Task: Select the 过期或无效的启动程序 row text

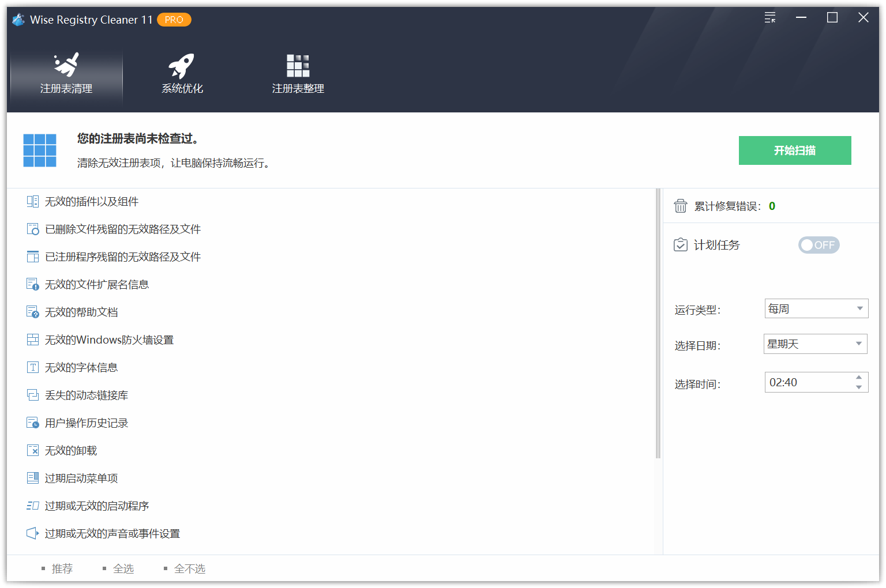Action: tap(97, 506)
